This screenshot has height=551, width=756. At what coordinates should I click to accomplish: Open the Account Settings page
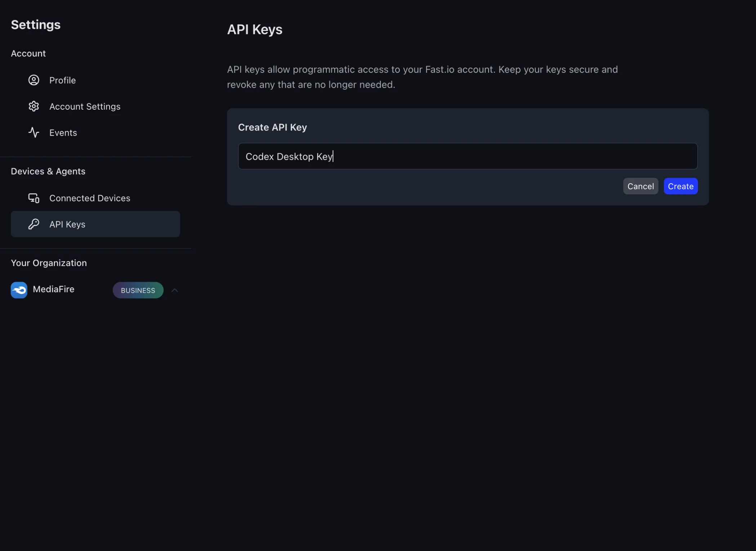pos(85,106)
